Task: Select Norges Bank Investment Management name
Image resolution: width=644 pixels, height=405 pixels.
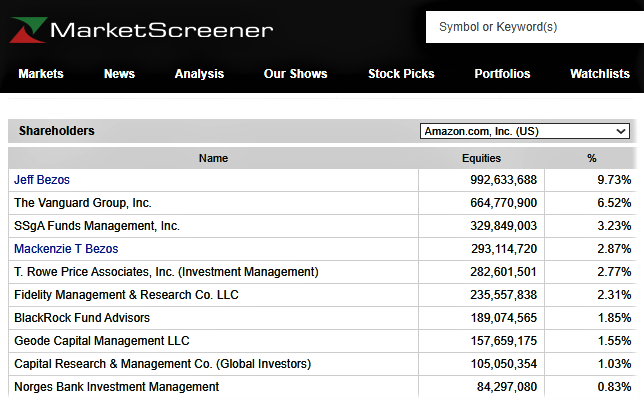Action: coord(117,387)
